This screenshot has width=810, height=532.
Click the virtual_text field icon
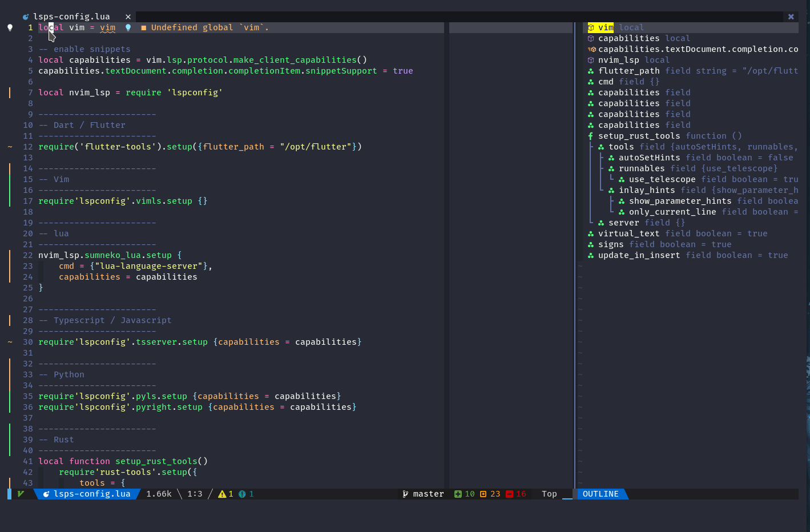pyautogui.click(x=591, y=233)
